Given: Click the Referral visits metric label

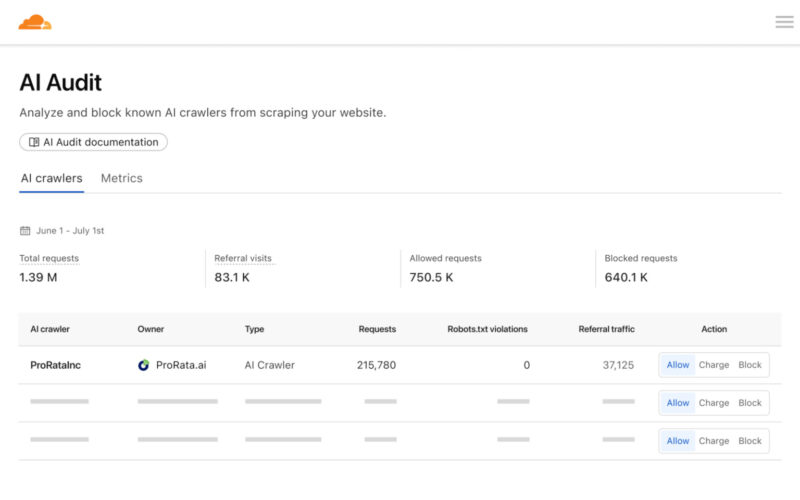Looking at the screenshot, I should click(243, 258).
